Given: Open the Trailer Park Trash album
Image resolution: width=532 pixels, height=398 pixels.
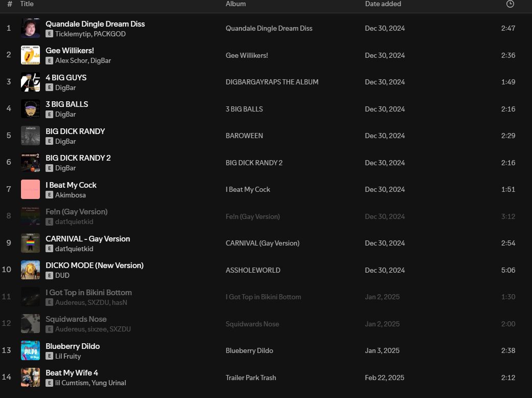Looking at the screenshot, I should click(x=251, y=378).
